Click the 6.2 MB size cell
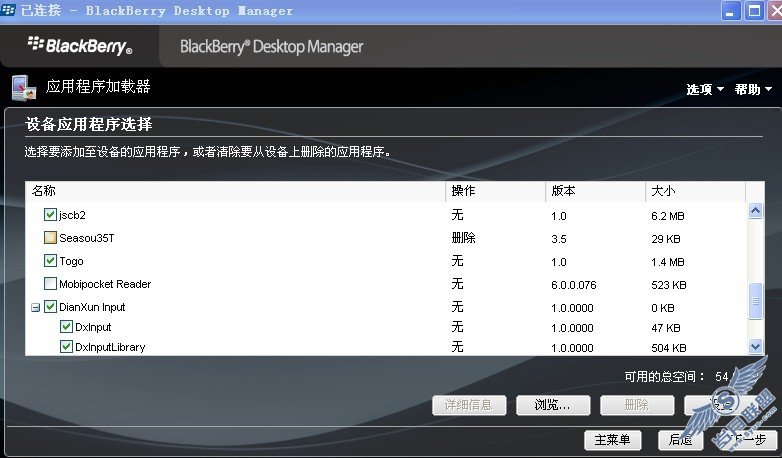The height and width of the screenshot is (458, 782). pyautogui.click(x=668, y=216)
